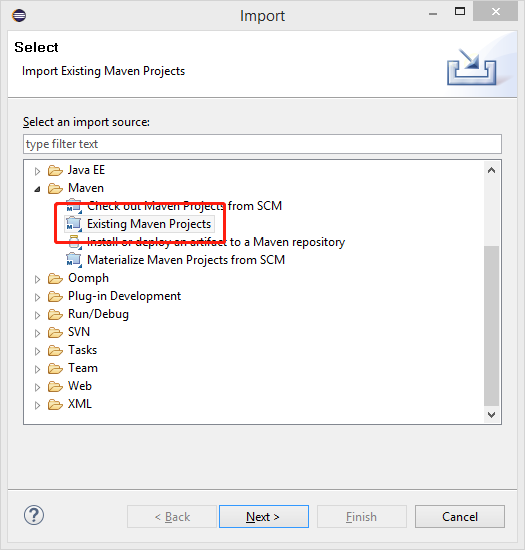Screen dimensions: 525x550
Task: Click the Oomph folder icon
Action: click(55, 279)
